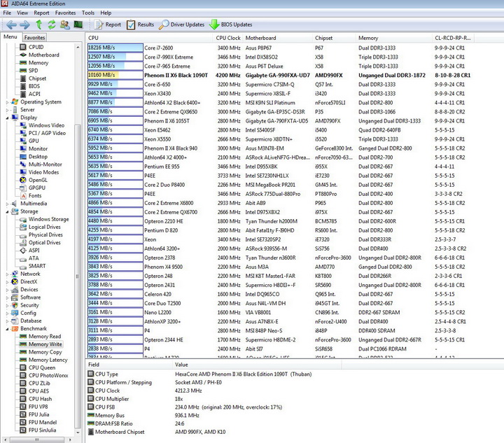Screen dimensions: 504x443
Task: Select FPU Julia benchmark
Action: click(39, 414)
